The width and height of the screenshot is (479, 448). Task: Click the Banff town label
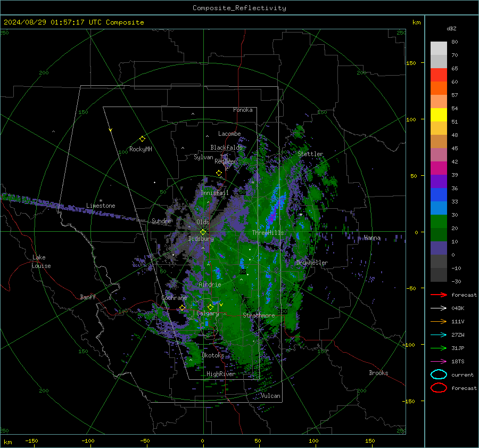tap(88, 297)
